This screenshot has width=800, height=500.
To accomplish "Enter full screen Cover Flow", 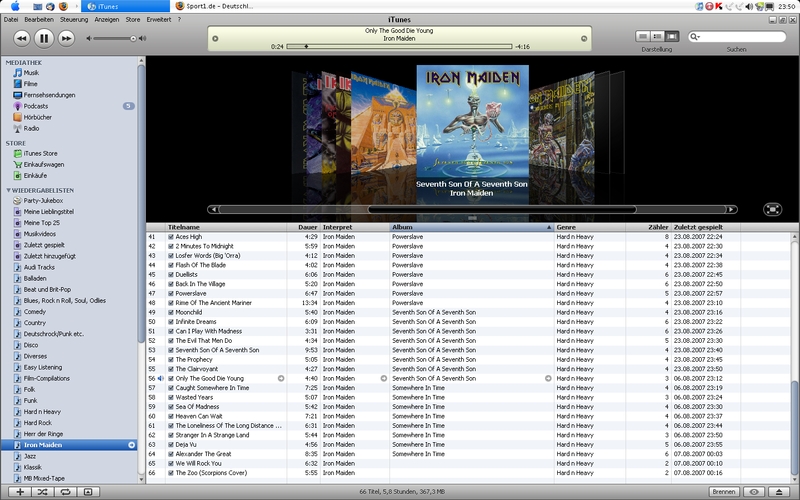I will 772,209.
